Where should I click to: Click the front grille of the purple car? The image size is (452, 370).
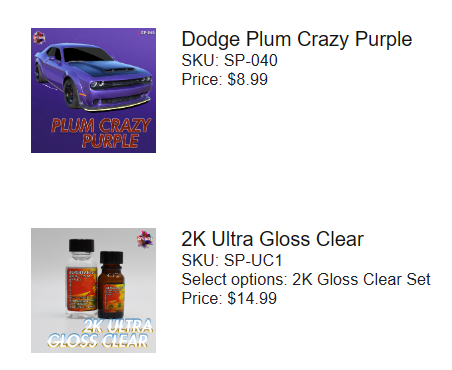(x=122, y=82)
